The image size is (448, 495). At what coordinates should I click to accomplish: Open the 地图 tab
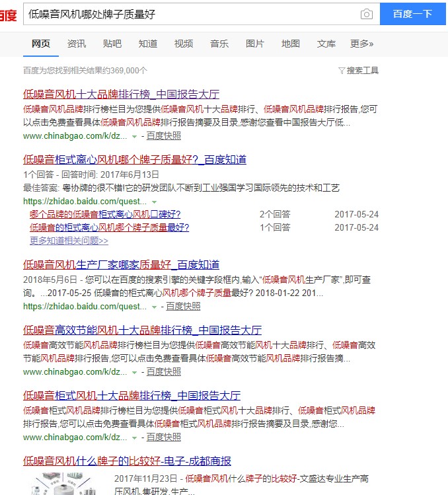tap(291, 44)
